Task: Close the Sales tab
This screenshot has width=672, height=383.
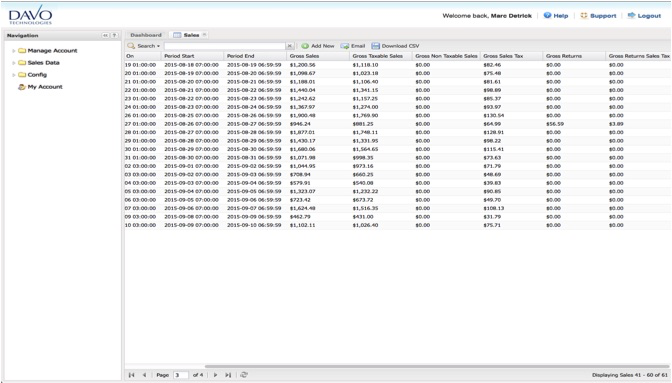Action: click(204, 35)
